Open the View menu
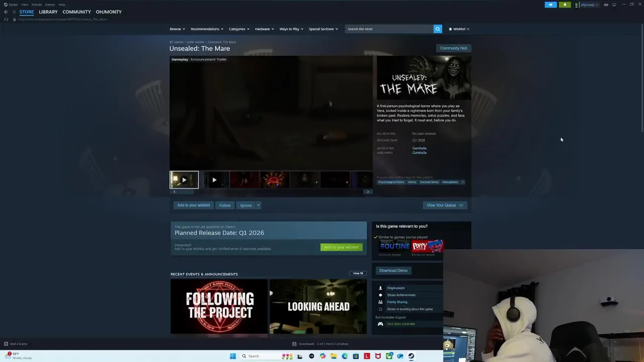This screenshot has width=644, height=362. [x=25, y=5]
